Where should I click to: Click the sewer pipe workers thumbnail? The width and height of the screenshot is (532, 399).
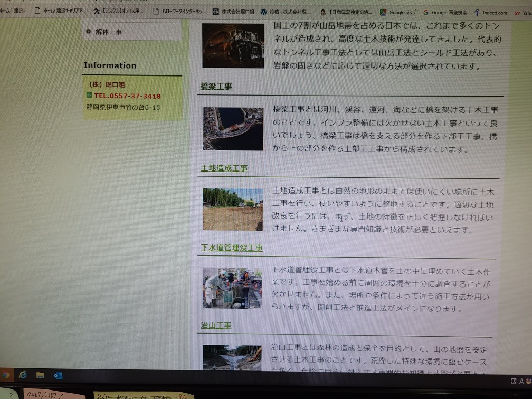point(232,288)
